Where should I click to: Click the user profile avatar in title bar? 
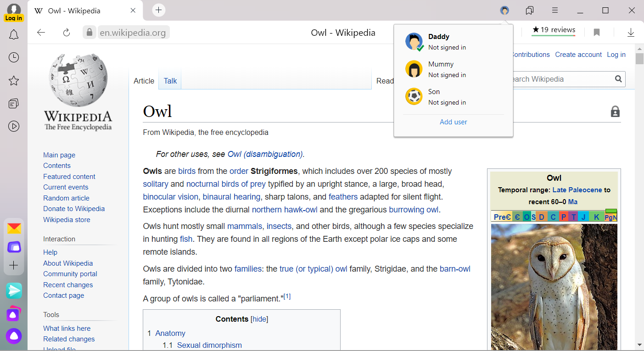click(504, 10)
